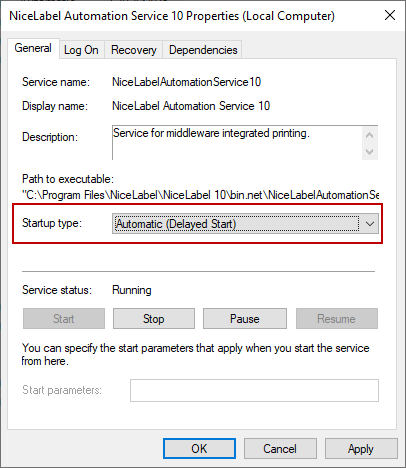Click the disabled Start button
The height and width of the screenshot is (468, 406).
click(x=64, y=319)
